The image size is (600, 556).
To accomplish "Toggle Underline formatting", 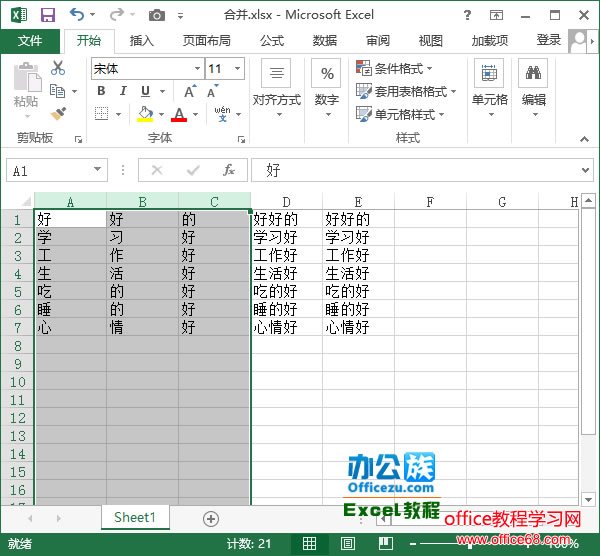I will pos(146,91).
